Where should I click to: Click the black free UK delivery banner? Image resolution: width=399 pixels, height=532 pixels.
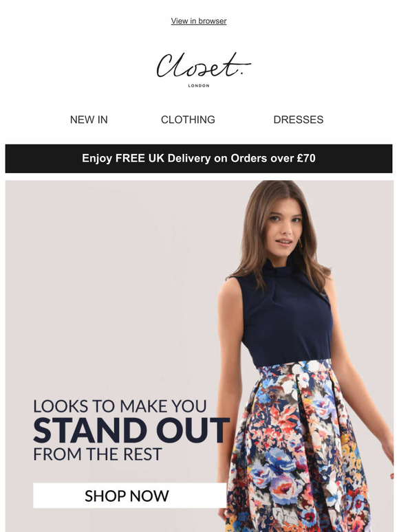[199, 159]
